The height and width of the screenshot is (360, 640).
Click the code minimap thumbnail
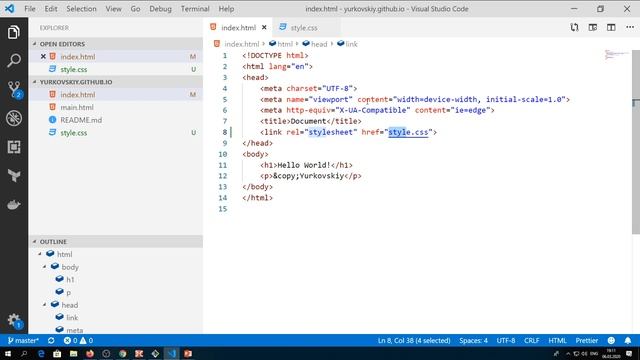click(x=617, y=54)
